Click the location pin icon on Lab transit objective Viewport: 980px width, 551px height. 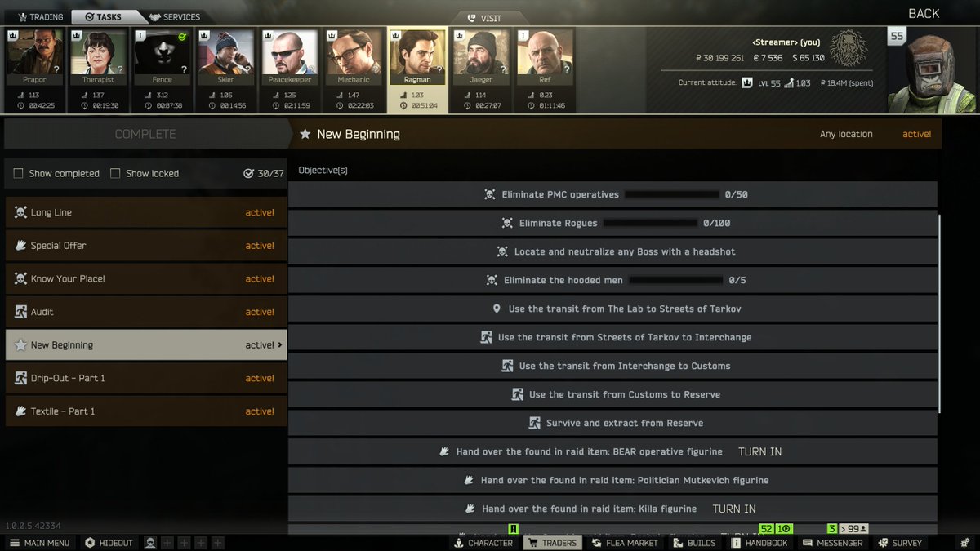pos(497,309)
